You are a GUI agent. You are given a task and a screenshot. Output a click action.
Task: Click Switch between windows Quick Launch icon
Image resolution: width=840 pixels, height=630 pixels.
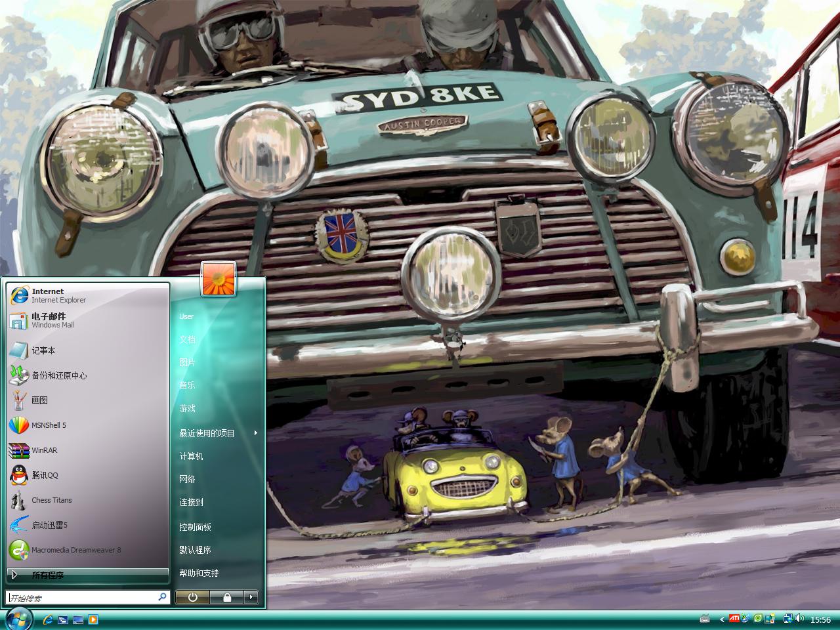click(63, 619)
